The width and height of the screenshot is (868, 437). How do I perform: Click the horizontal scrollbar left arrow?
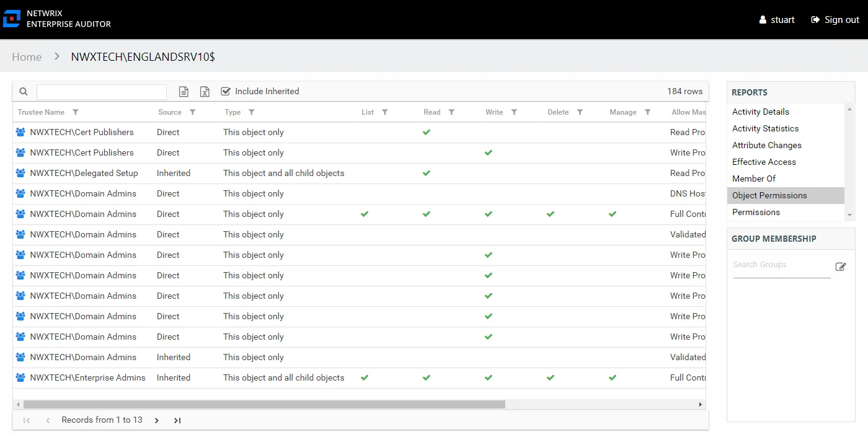18,404
